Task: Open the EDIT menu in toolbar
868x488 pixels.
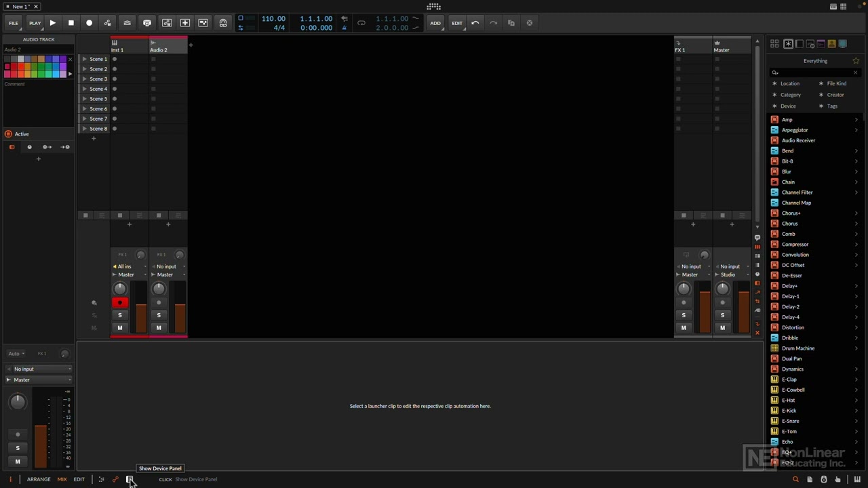Action: point(457,23)
